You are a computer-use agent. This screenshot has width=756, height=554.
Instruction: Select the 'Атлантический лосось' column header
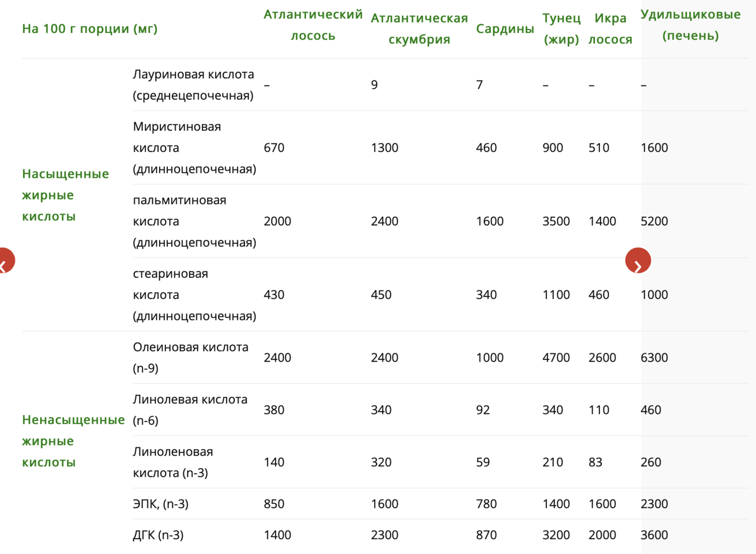(x=313, y=25)
